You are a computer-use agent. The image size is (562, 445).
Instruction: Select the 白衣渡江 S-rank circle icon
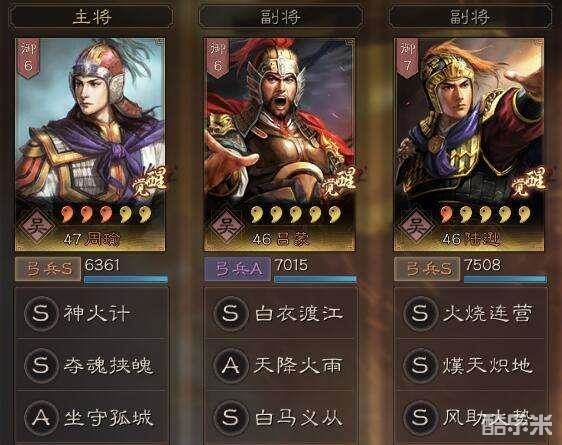tap(230, 313)
